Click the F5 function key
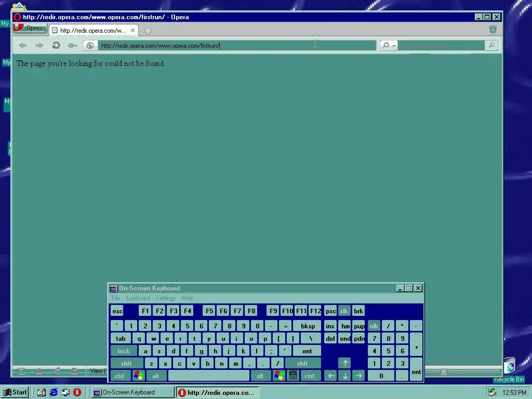 [209, 311]
